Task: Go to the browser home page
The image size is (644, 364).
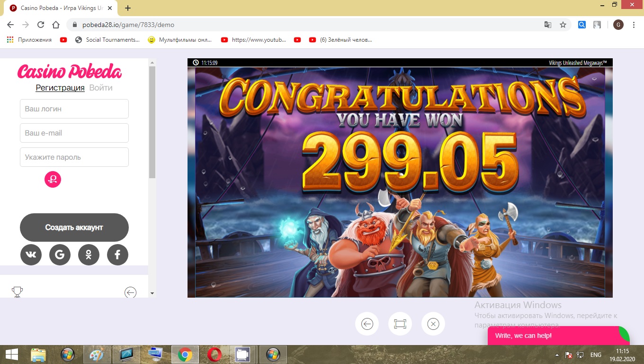Action: tap(56, 25)
